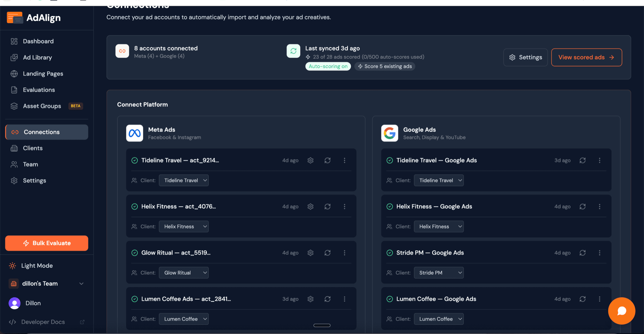Viewport: 644px width, 334px height.
Task: Open more options for Tideline Travel Google Ads
Action: (x=600, y=160)
